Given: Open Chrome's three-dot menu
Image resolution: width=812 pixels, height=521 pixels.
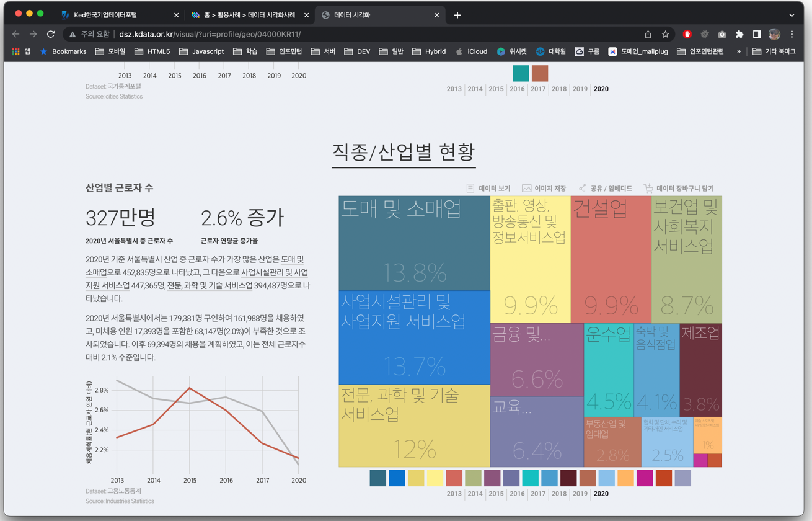Looking at the screenshot, I should (792, 34).
